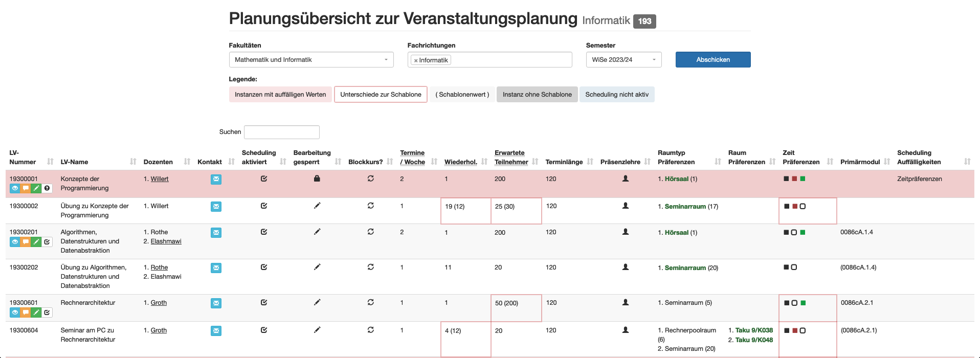Screen dimensions: 980x358
Task: Click question mark icon under 19300001
Action: coord(47,188)
